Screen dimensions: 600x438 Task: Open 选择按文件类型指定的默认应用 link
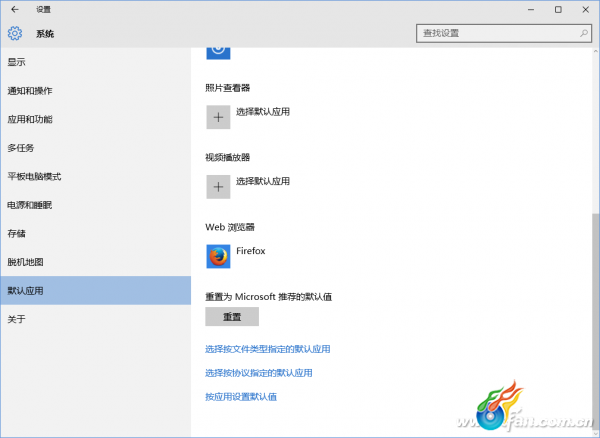pyautogui.click(x=267, y=349)
